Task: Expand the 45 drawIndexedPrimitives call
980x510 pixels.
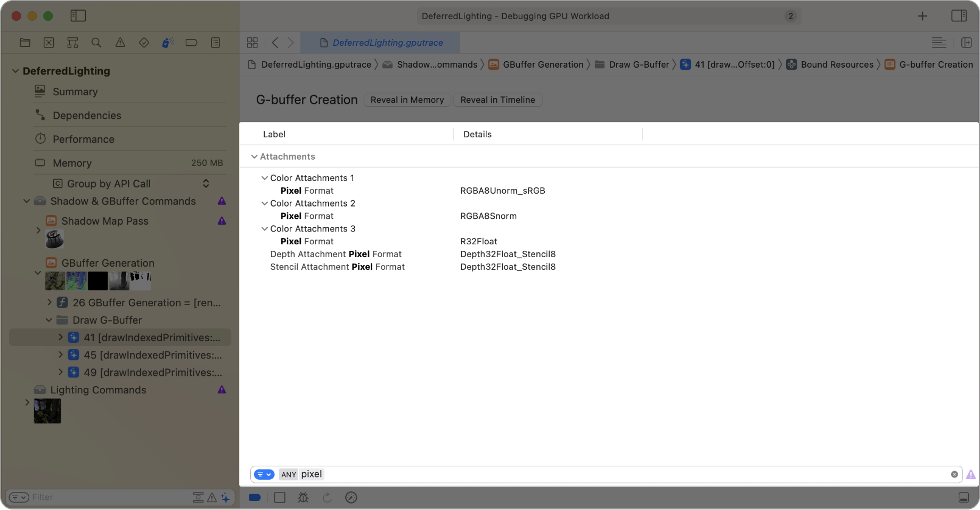Action: (x=60, y=355)
